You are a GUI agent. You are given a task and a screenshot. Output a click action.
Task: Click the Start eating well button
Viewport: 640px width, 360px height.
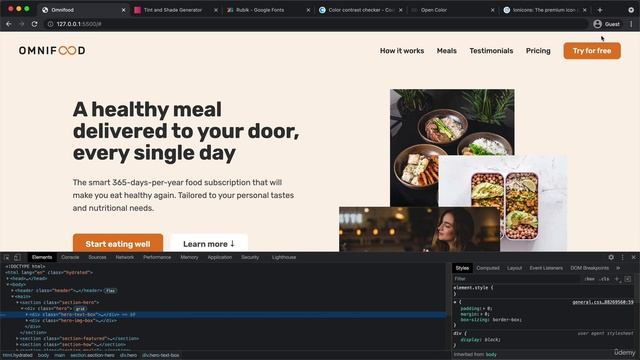[118, 243]
